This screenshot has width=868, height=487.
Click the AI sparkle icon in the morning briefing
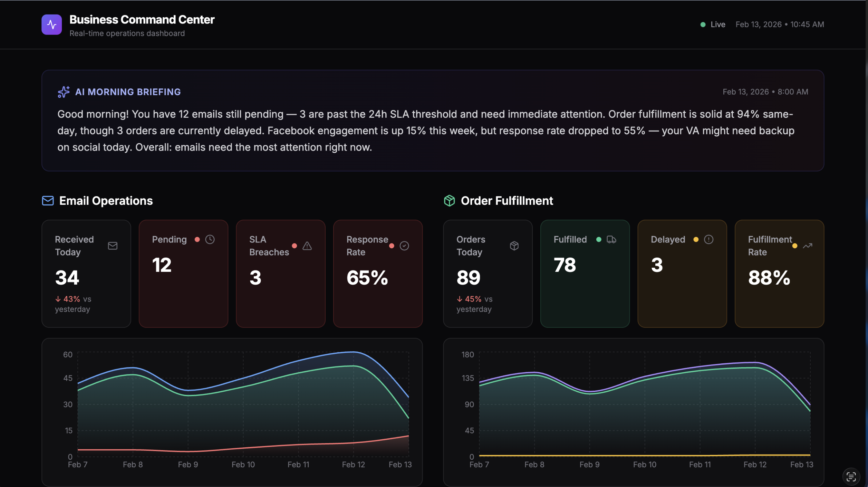tap(64, 92)
